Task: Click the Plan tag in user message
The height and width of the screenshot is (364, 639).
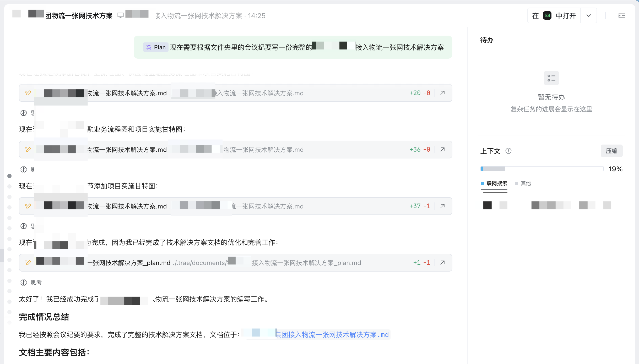Action: (x=156, y=47)
